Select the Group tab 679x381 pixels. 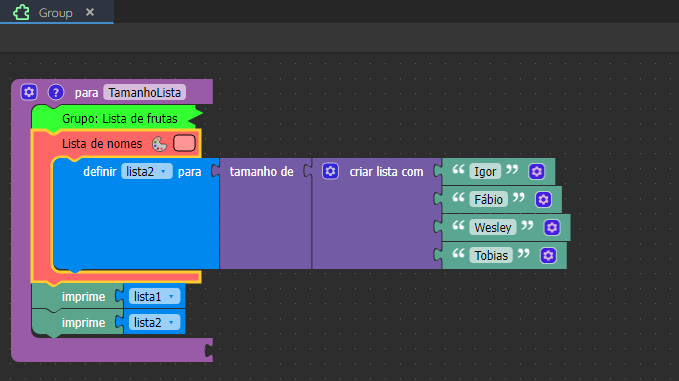(56, 12)
